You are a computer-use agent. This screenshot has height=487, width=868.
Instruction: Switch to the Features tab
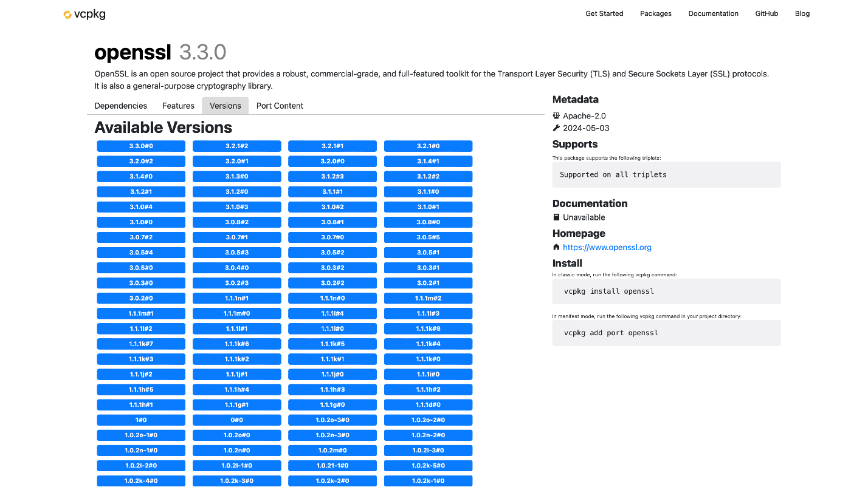[x=178, y=106]
